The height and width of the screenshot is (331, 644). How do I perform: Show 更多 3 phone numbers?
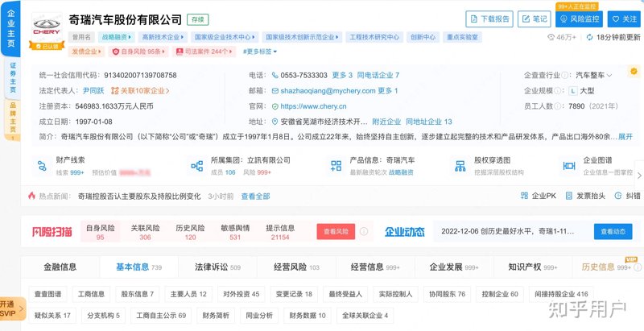point(342,75)
